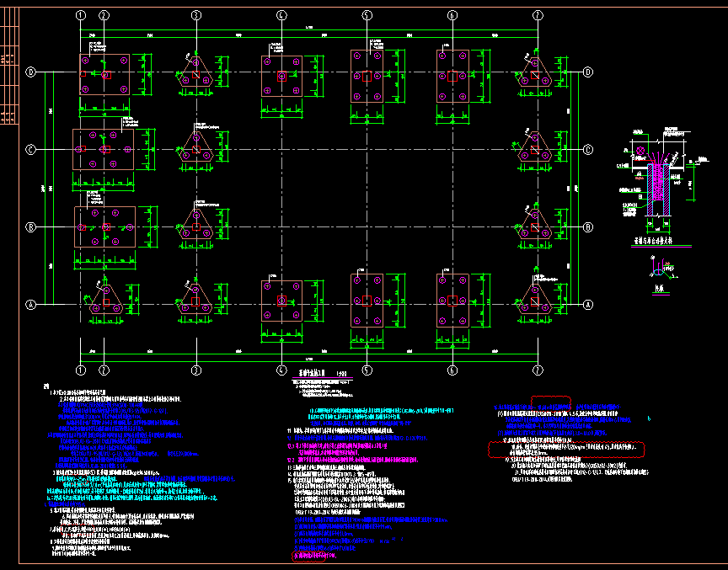
Task: Select grid axis bubble 7 at bottom edge
Action: coord(537,370)
